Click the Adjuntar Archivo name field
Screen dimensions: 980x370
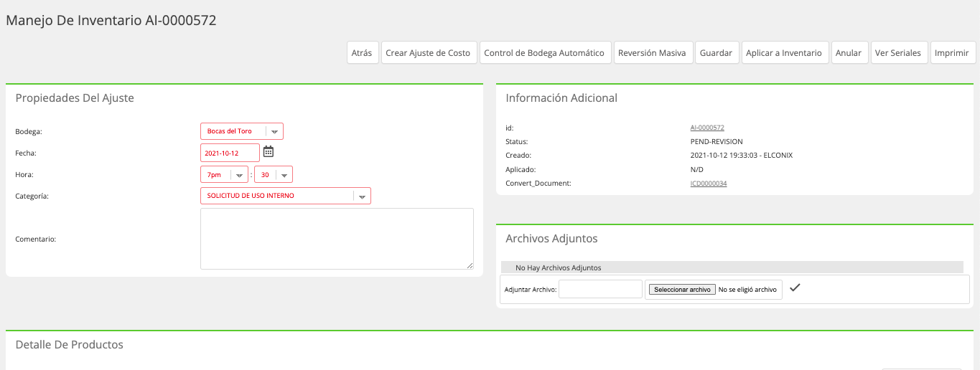(x=600, y=289)
